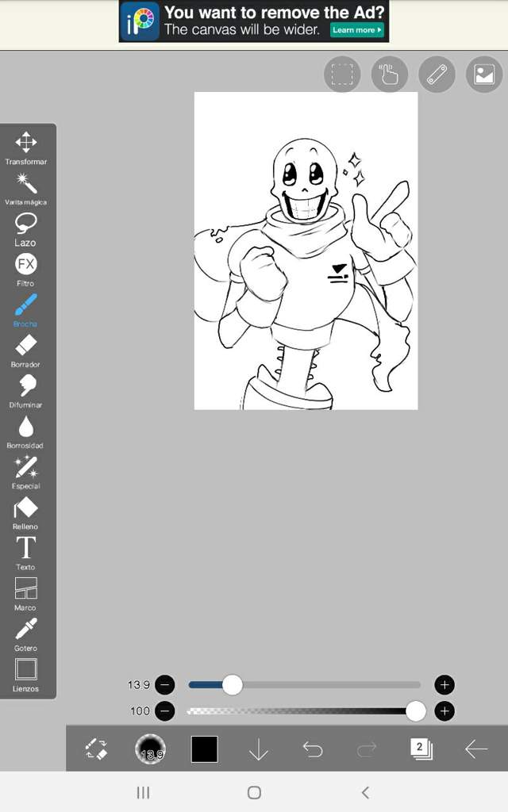Viewport: 508px width, 812px height.
Task: Undo the last stroke
Action: (x=313, y=749)
